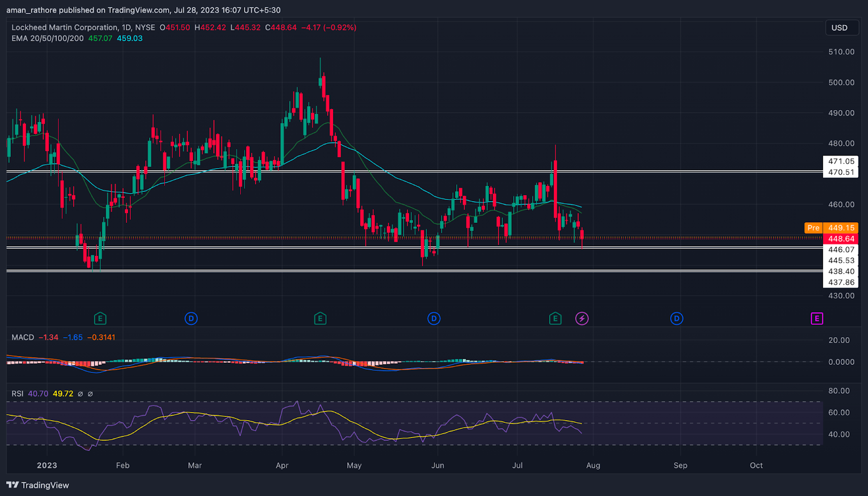
Task: Click the red 448.64 current price label
Action: point(841,239)
